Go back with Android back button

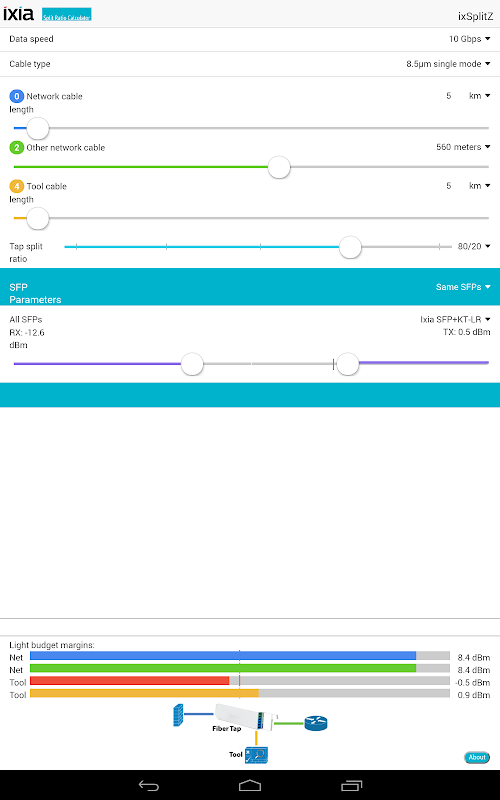[148, 786]
